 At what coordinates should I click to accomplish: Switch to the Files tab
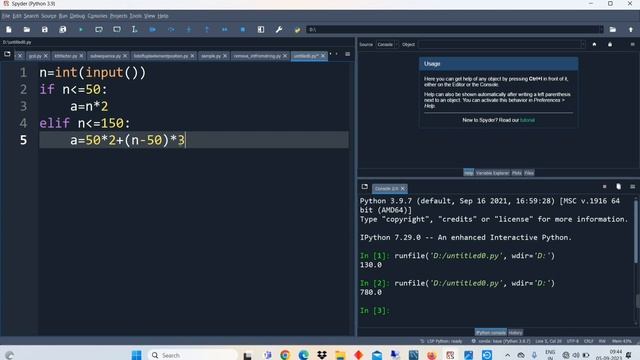(529, 173)
